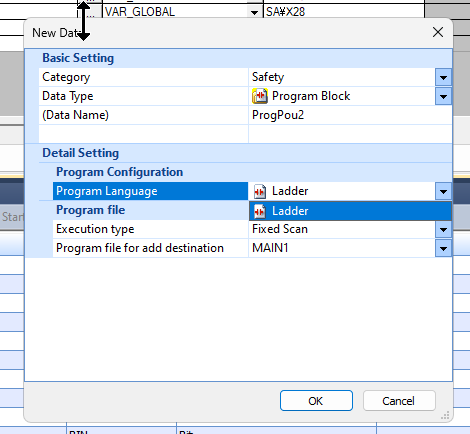Select the Execution type row label
Screen dimensions: 470x434
point(150,229)
